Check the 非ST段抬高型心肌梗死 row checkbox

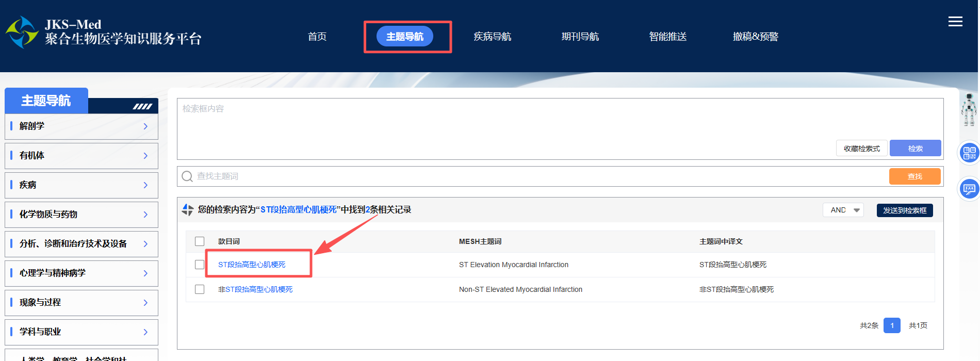click(200, 289)
